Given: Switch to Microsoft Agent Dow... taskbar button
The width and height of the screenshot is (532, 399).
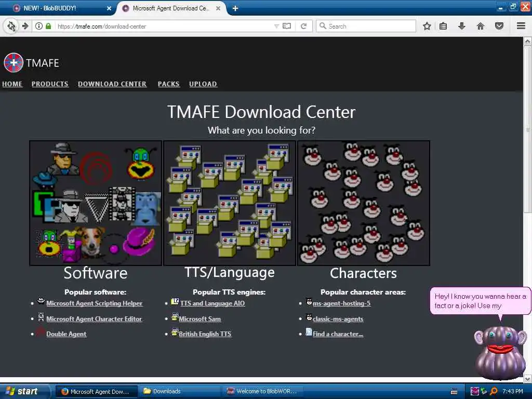Looking at the screenshot, I should [x=96, y=391].
